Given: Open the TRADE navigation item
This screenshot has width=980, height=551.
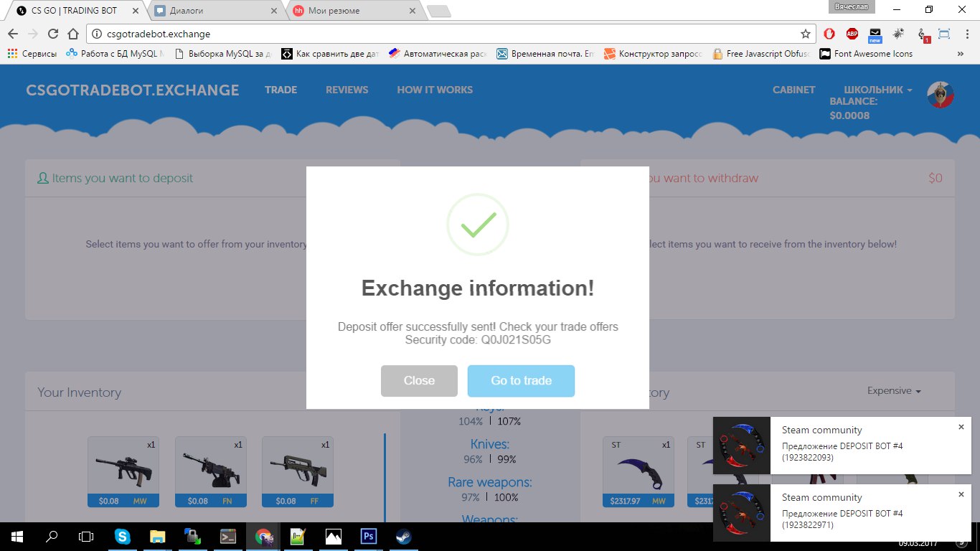Looking at the screenshot, I should pos(281,90).
